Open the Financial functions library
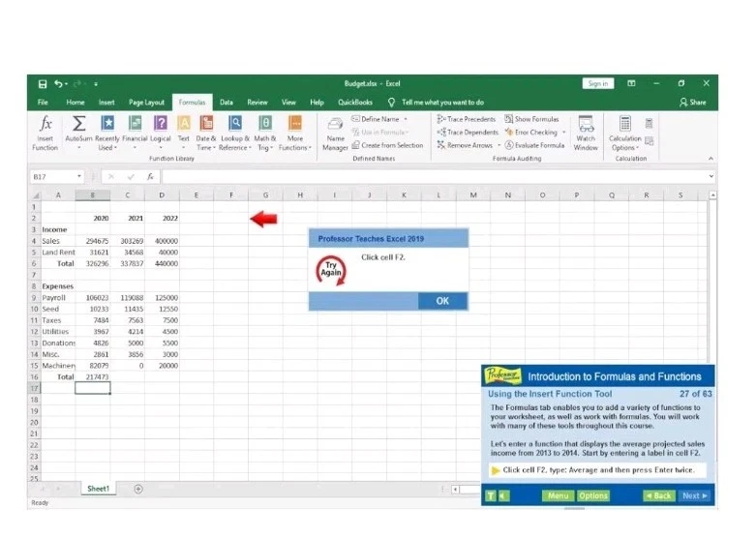 click(135, 133)
